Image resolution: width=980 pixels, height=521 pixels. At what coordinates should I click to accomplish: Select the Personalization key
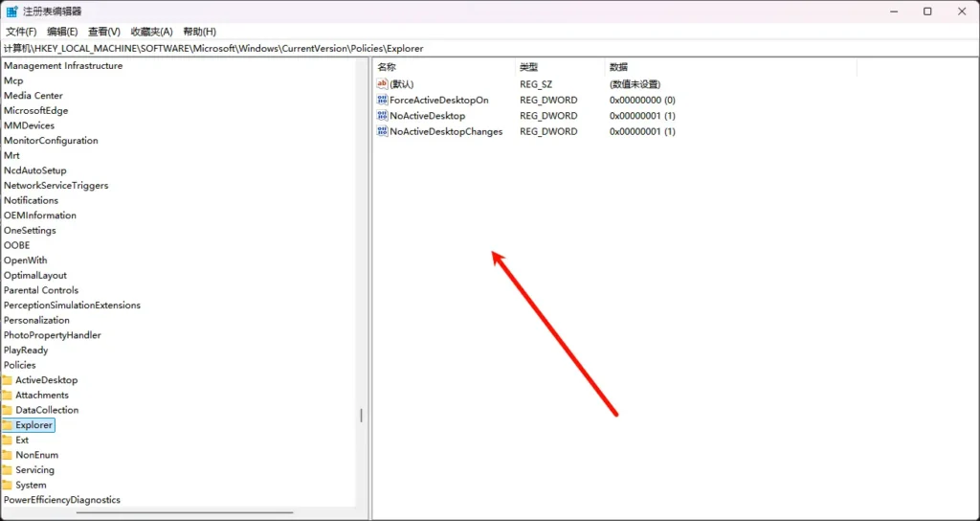(x=36, y=321)
